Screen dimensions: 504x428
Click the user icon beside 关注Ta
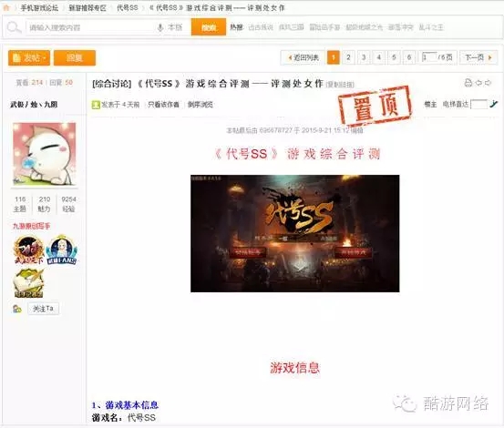click(17, 309)
